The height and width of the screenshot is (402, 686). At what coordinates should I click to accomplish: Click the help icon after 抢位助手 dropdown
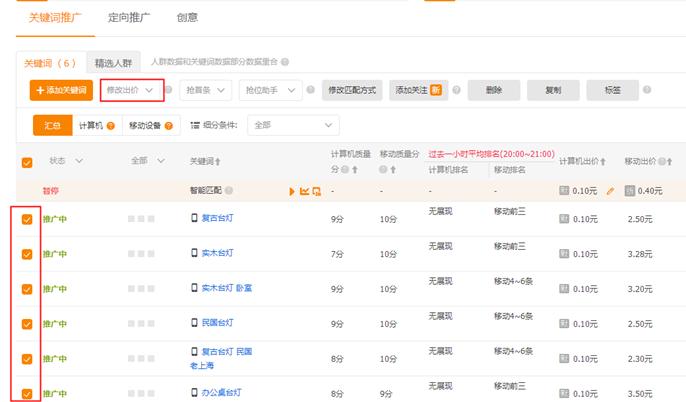[x=311, y=90]
